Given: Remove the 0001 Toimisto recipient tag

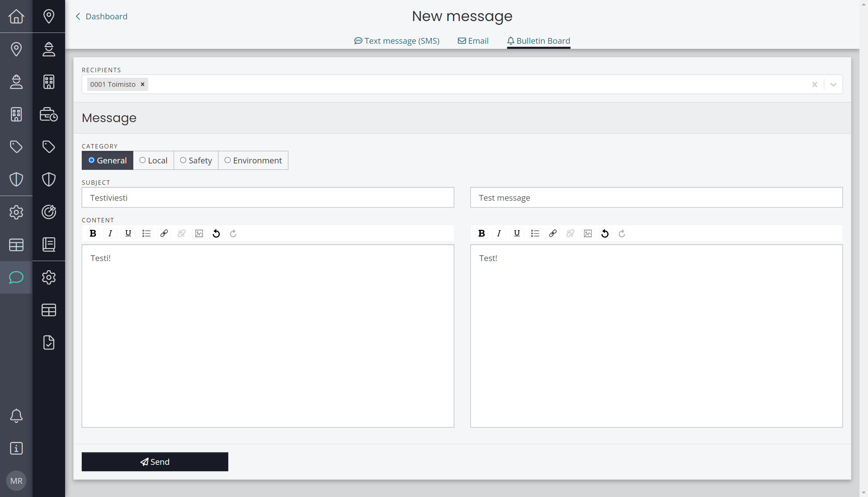Looking at the screenshot, I should pos(143,84).
